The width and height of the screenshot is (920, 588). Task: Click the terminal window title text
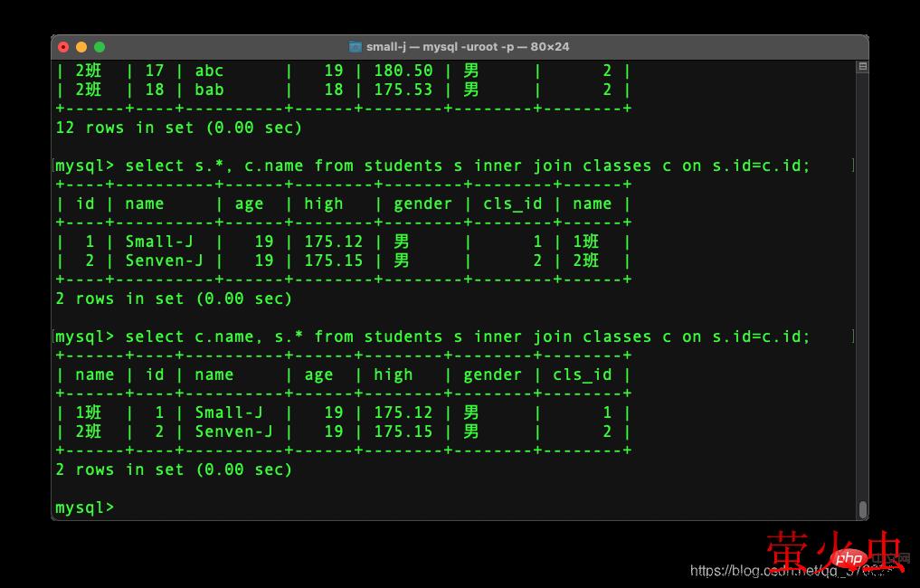(x=468, y=47)
